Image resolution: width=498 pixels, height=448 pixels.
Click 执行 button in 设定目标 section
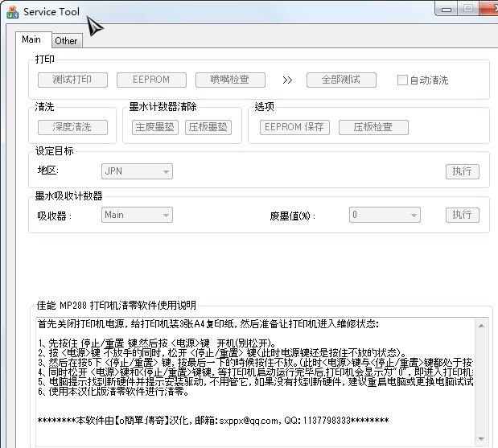(462, 171)
